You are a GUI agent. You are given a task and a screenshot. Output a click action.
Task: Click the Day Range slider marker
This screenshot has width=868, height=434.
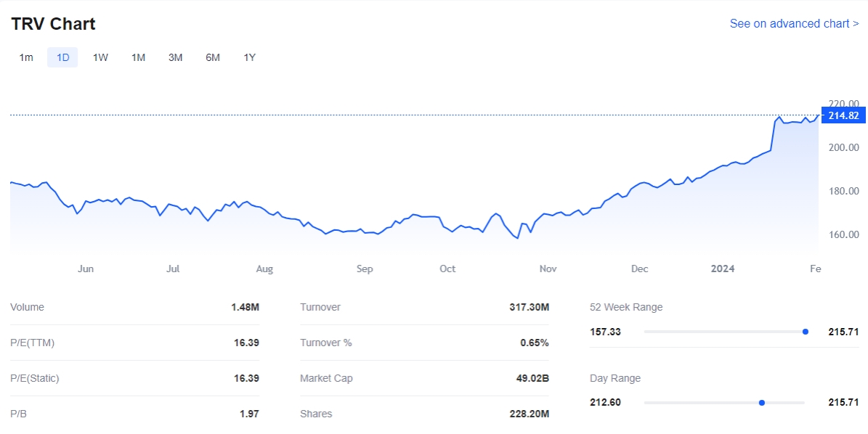tap(761, 402)
